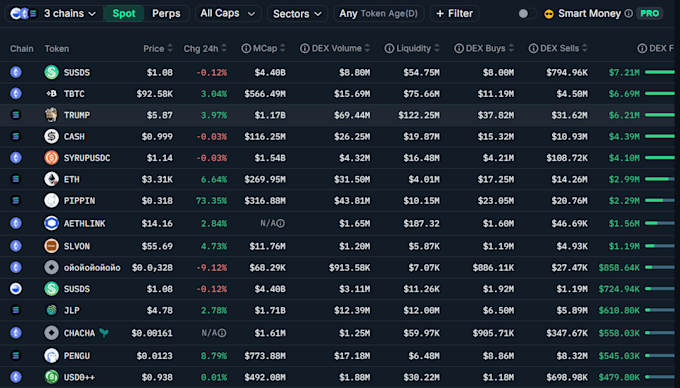This screenshot has width=680, height=388.
Task: Click the $187.32 liquidity value
Action: tap(422, 223)
